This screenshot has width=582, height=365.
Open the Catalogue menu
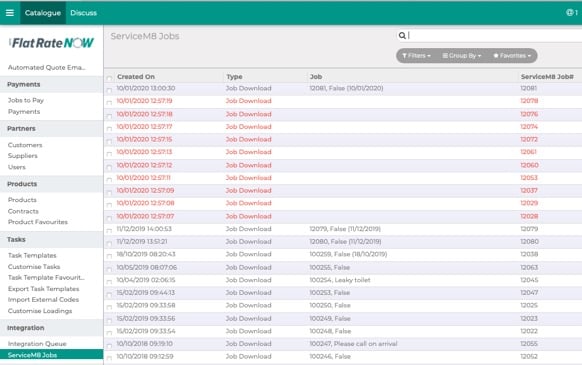coord(43,13)
